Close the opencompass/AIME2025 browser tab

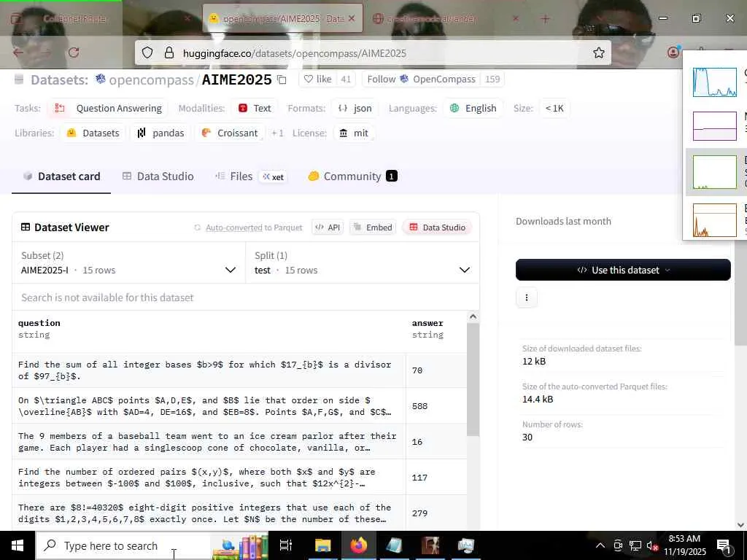(x=352, y=18)
